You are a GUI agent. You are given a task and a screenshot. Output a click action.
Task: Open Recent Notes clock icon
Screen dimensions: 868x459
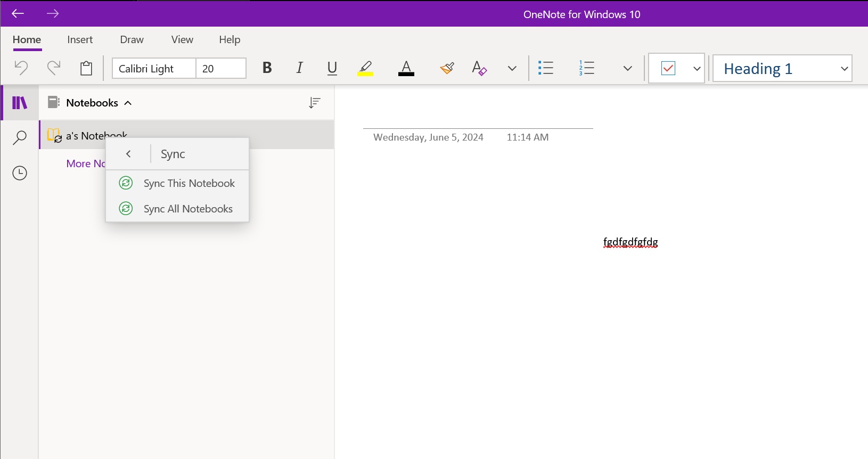click(x=20, y=173)
